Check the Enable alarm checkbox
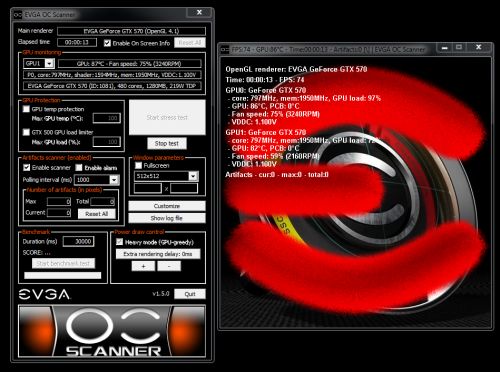The image size is (500, 372). point(79,167)
